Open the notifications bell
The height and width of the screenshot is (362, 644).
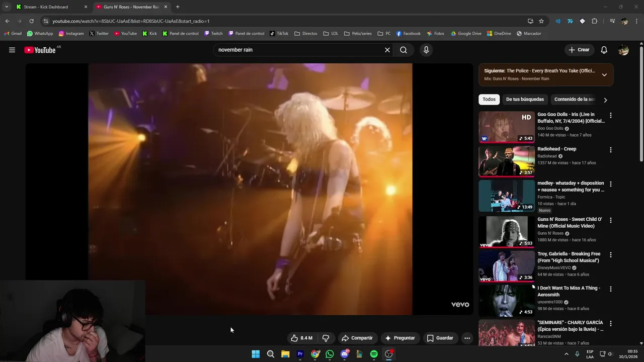pyautogui.click(x=604, y=50)
